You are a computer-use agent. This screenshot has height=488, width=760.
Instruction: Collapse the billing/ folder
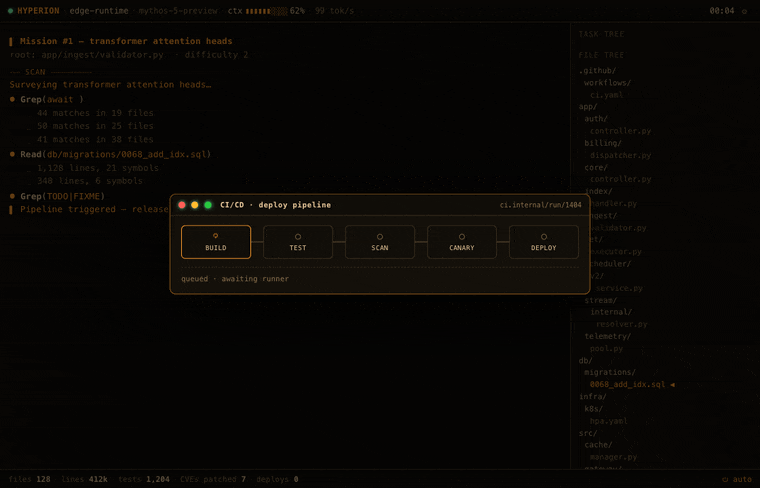(x=602, y=143)
